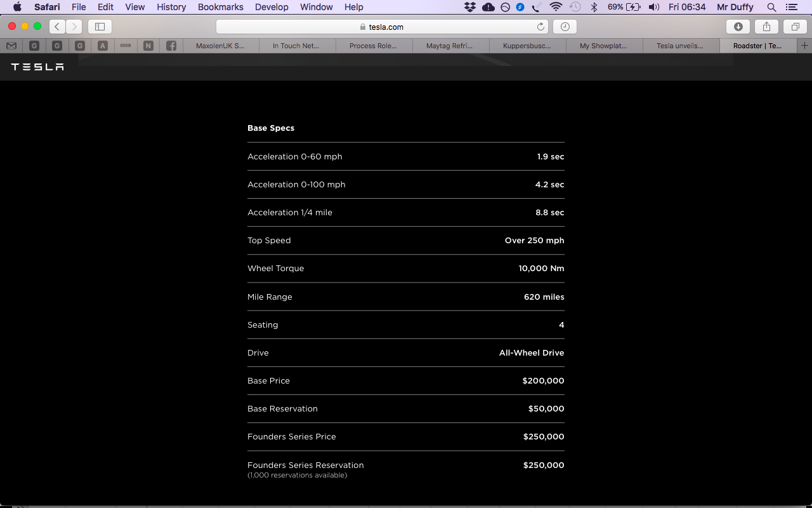
Task: Open the phone handset menu bar icon
Action: [x=537, y=7]
